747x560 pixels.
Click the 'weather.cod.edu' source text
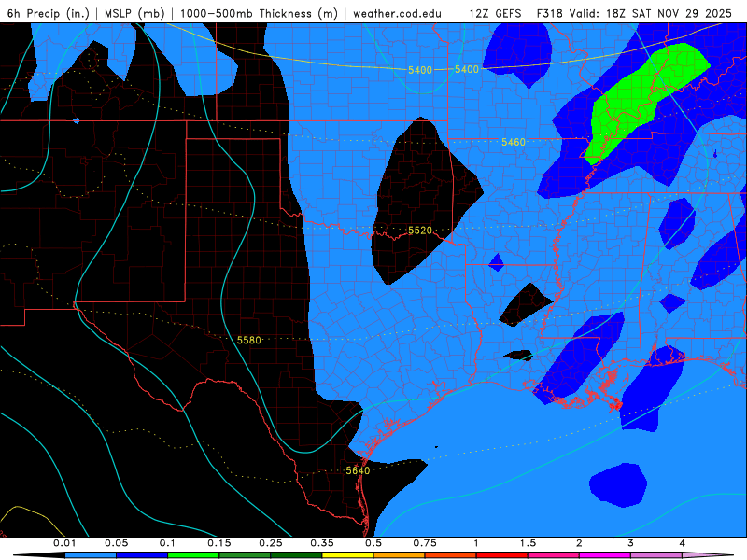pos(398,13)
